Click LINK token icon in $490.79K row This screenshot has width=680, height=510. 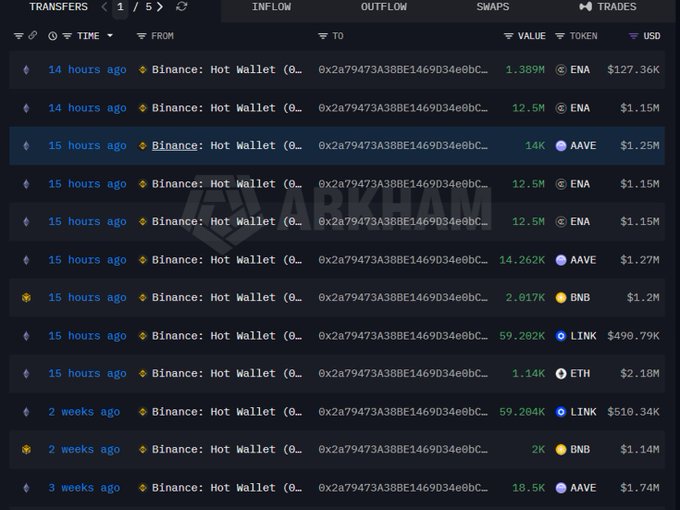pyautogui.click(x=561, y=336)
